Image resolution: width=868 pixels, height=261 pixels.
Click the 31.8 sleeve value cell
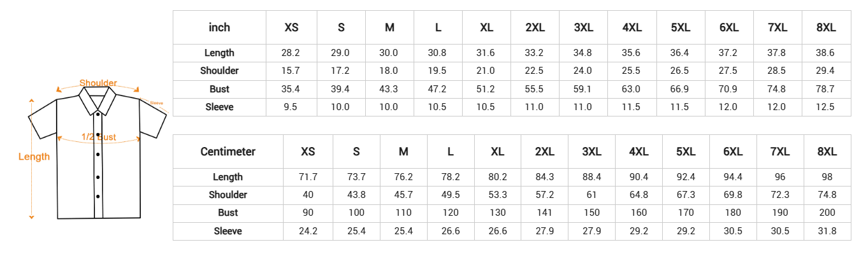[x=827, y=231]
